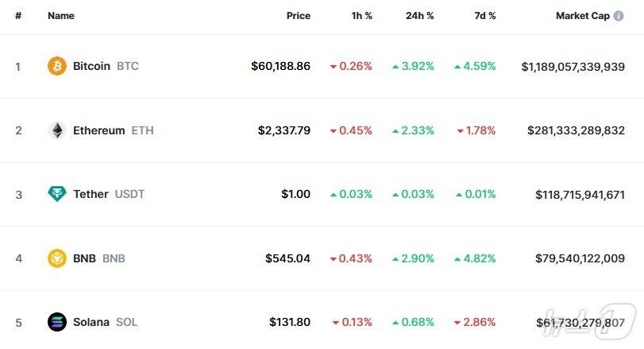Click the Ethereum diamond logo icon
The height and width of the screenshot is (349, 644).
[x=57, y=130]
